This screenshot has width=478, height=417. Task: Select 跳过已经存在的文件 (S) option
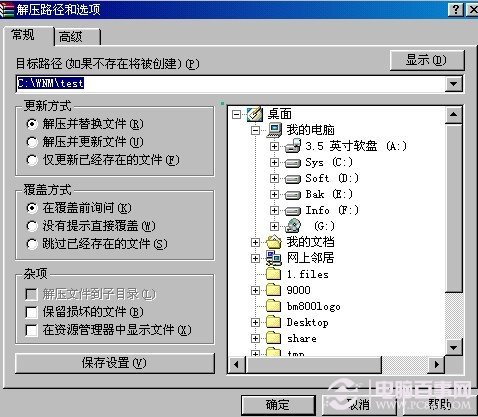tap(32, 244)
